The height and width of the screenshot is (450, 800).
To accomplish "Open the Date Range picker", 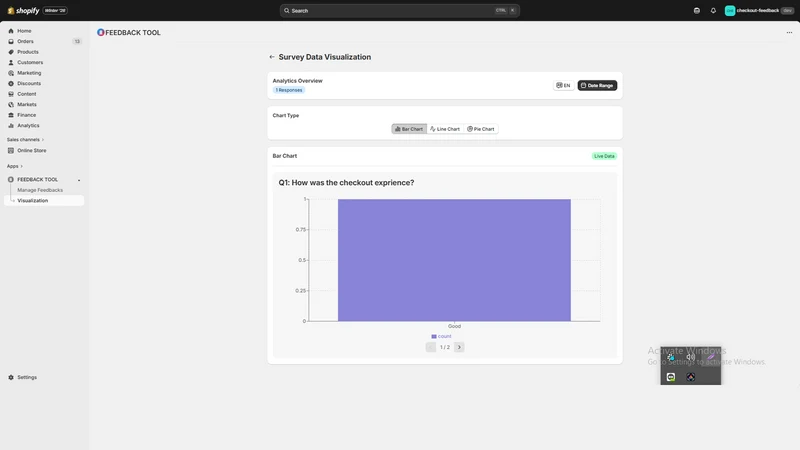I will click(x=597, y=85).
